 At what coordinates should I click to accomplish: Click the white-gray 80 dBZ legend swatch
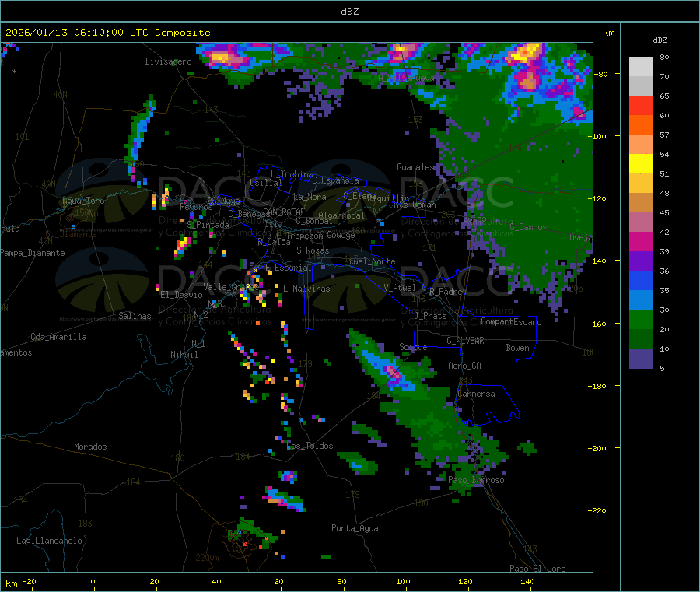641,67
